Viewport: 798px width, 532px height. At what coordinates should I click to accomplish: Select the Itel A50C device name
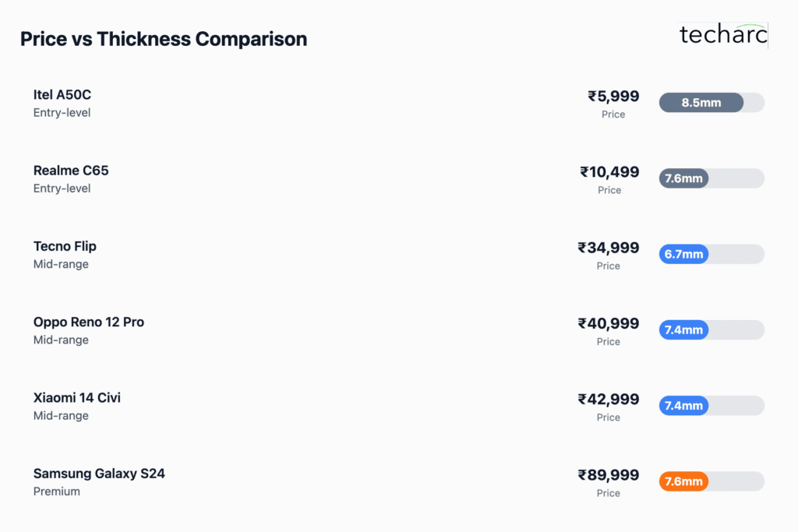[62, 94]
